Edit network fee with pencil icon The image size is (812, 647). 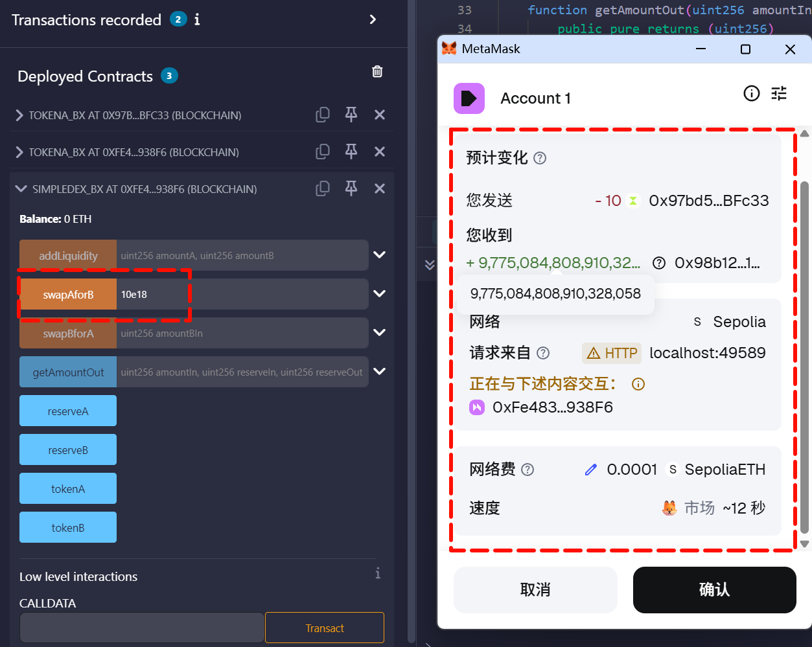click(590, 470)
